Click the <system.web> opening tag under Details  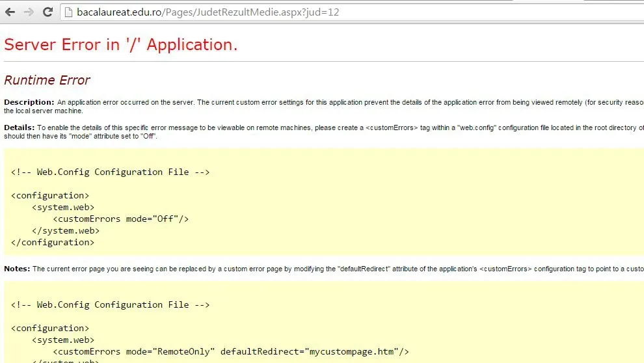point(63,208)
